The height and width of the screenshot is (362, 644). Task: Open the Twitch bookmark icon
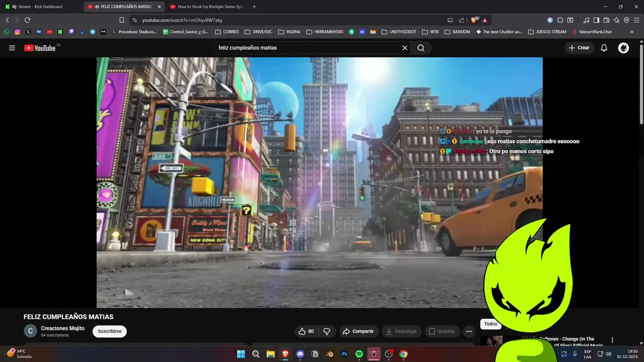71,32
